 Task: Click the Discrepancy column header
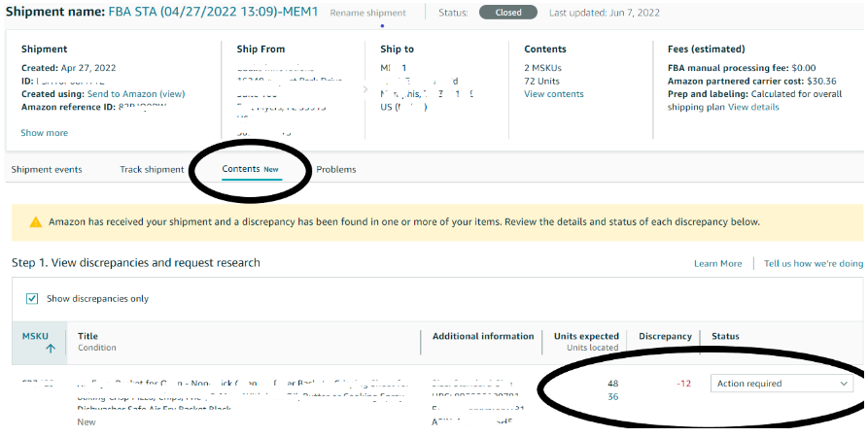(665, 336)
